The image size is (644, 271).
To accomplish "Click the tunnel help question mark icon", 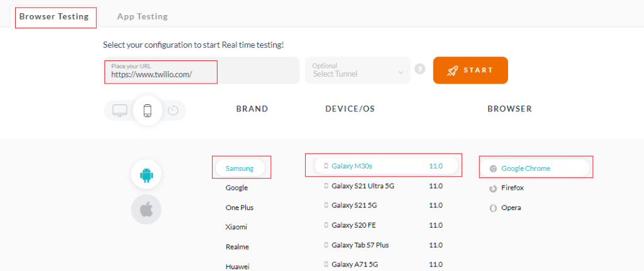I will pos(420,70).
